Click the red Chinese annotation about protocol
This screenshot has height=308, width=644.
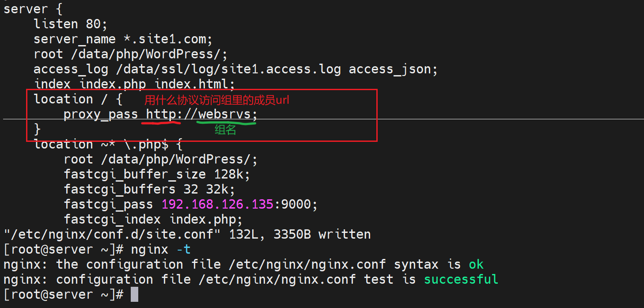tap(216, 100)
